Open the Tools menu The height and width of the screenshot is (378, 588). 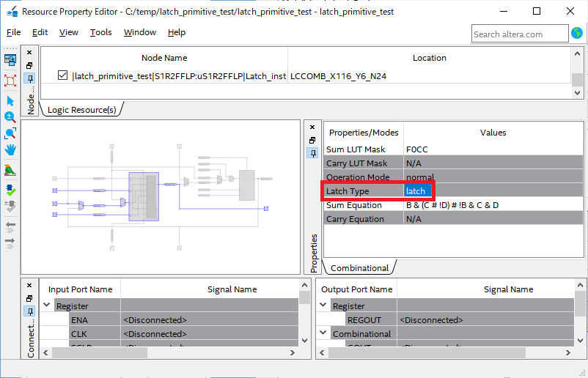(x=101, y=32)
